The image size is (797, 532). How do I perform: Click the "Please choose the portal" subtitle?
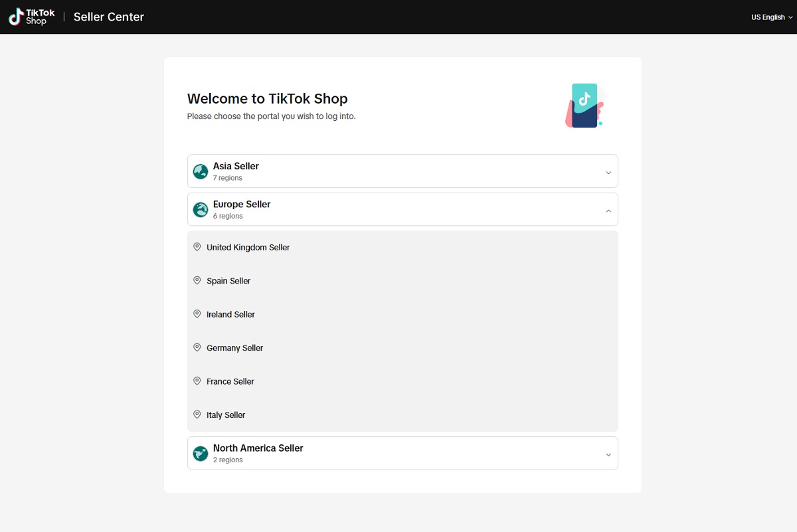(272, 116)
